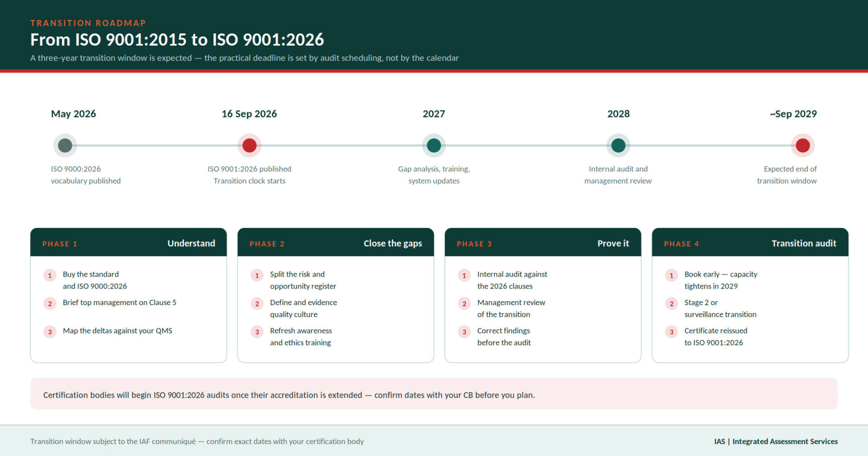Click the Phase 2 Close the gaps header
Viewport: 868px width, 456px height.
tap(336, 242)
